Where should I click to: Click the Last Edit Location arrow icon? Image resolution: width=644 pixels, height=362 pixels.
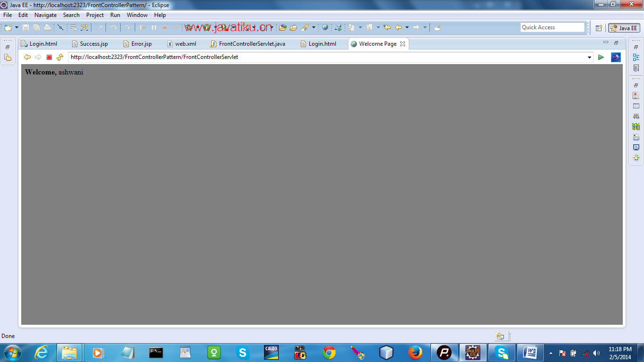pyautogui.click(x=387, y=28)
